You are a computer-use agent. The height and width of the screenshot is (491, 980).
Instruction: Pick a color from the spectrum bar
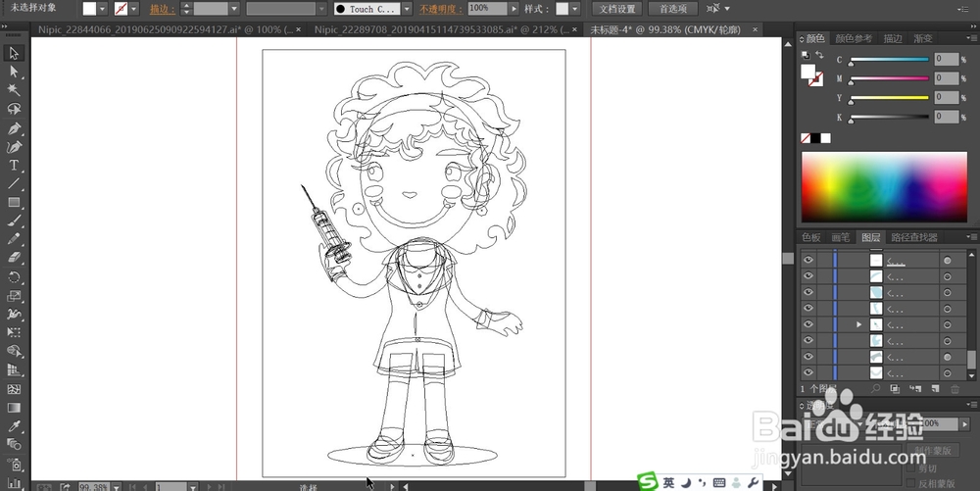click(884, 187)
